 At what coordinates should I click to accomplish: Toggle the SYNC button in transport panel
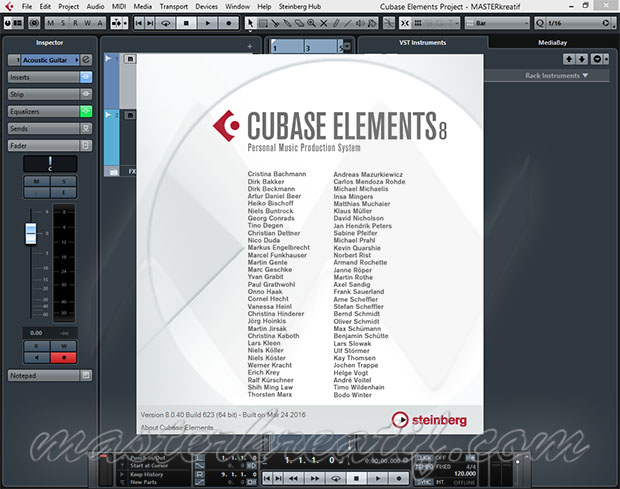pyautogui.click(x=425, y=482)
